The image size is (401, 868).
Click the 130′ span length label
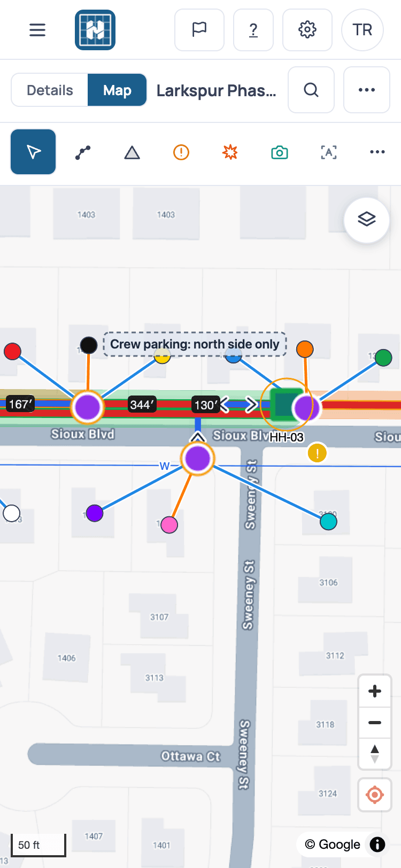(206, 405)
